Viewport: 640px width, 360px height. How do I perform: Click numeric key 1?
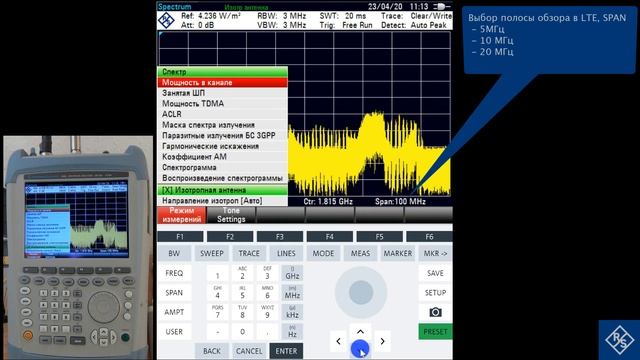(218, 273)
